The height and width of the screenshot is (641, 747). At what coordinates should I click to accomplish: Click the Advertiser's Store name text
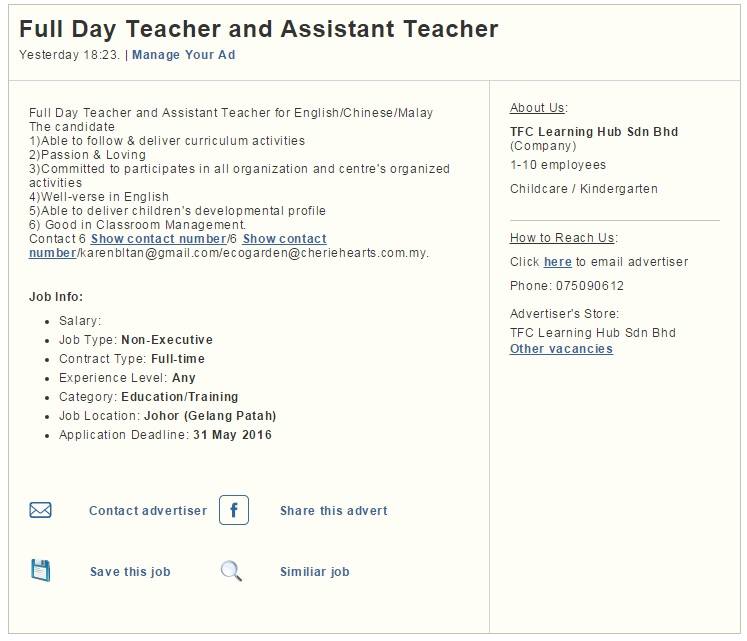593,333
